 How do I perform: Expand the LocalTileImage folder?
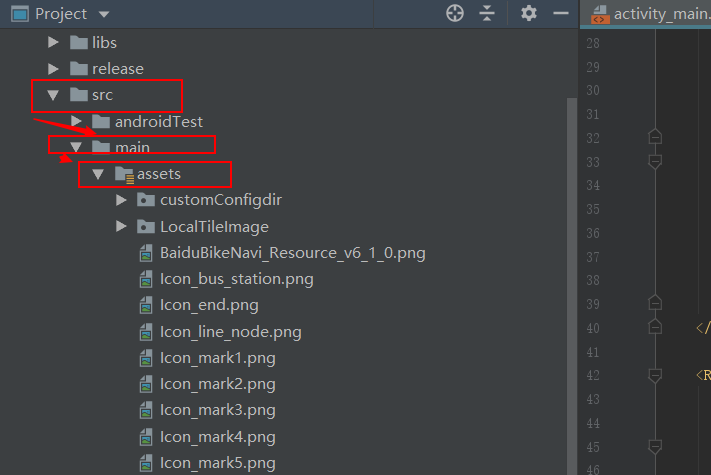121,226
